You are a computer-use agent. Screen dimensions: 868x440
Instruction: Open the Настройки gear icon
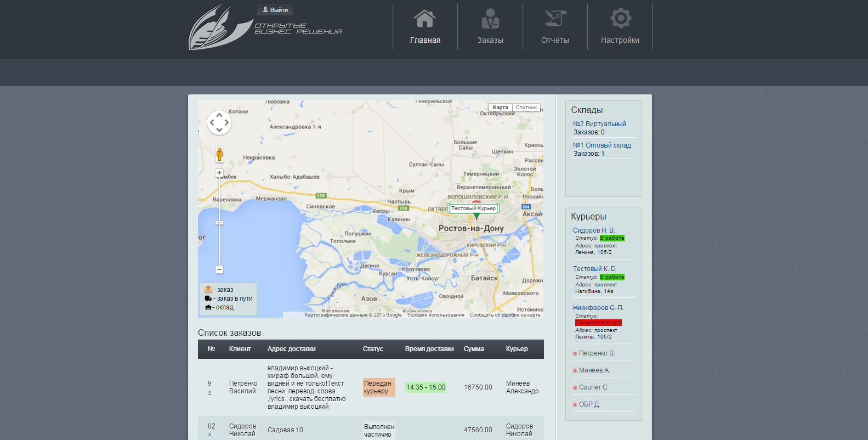point(620,19)
